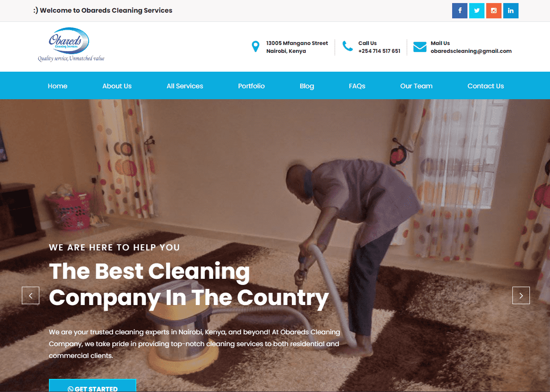The image size is (550, 392).
Task: Click the phone handset Call Us icon
Action: click(348, 46)
